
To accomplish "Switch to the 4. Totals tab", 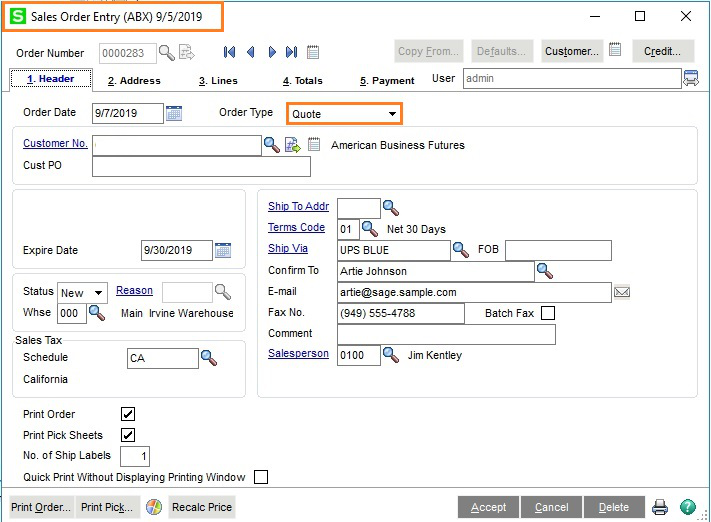I will tap(302, 81).
